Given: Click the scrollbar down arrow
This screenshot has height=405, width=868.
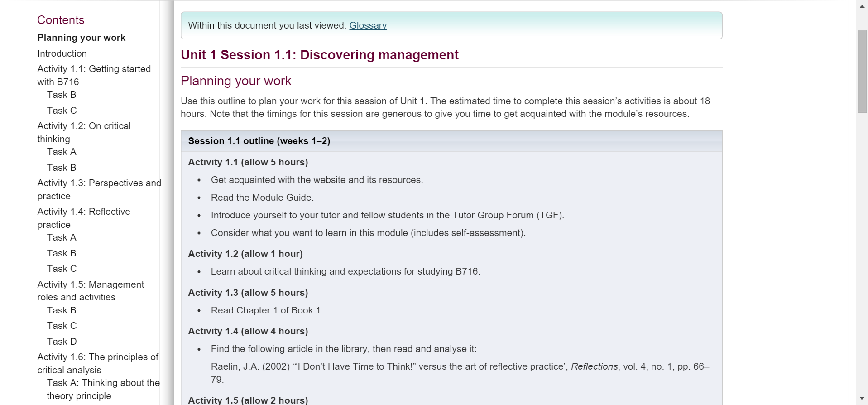Looking at the screenshot, I should [x=862, y=399].
